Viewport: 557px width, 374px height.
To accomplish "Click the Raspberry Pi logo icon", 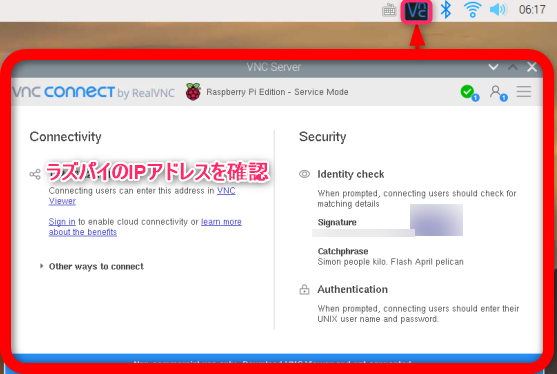I will 193,92.
